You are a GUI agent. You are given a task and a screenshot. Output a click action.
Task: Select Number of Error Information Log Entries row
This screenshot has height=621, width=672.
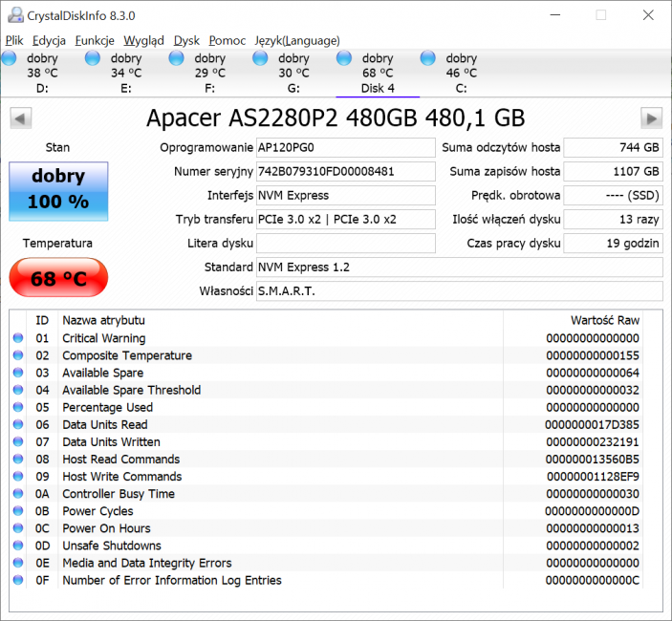pos(326,580)
